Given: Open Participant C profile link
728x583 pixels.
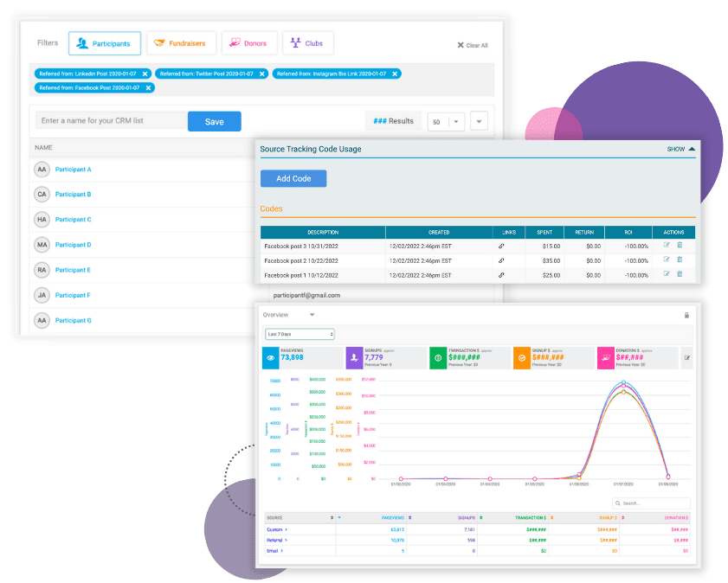Looking at the screenshot, I should pos(74,220).
